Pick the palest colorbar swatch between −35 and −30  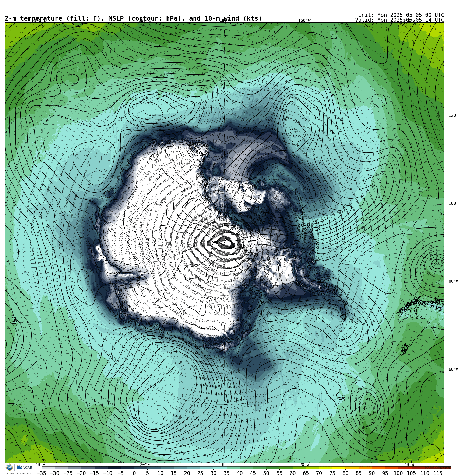[48, 468]
